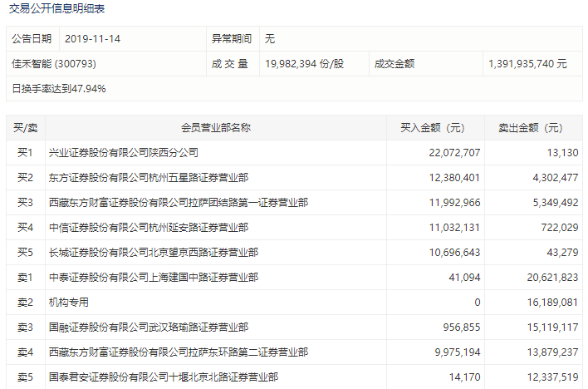Select buy amount 14,170

click(x=464, y=377)
